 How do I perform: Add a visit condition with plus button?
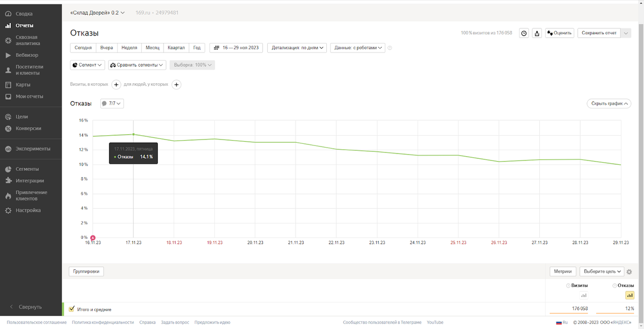(x=116, y=84)
